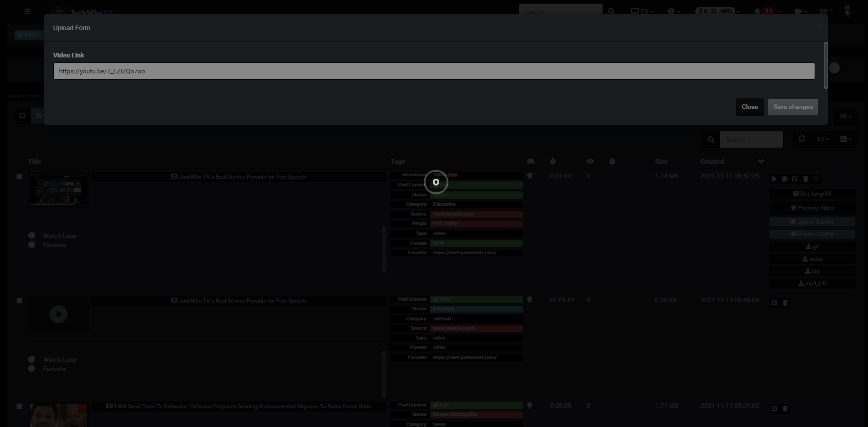The width and height of the screenshot is (868, 427).
Task: Click the video list search field
Action: coord(751,139)
